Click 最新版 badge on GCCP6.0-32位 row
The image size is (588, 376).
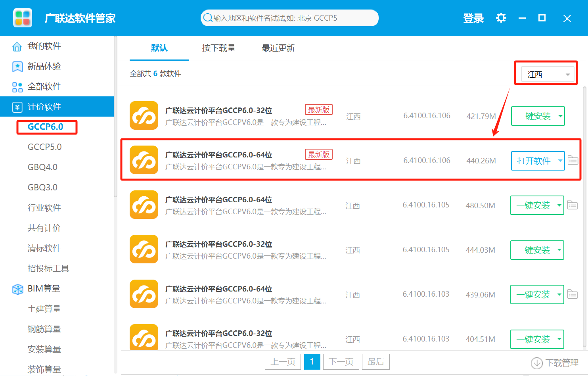(319, 110)
